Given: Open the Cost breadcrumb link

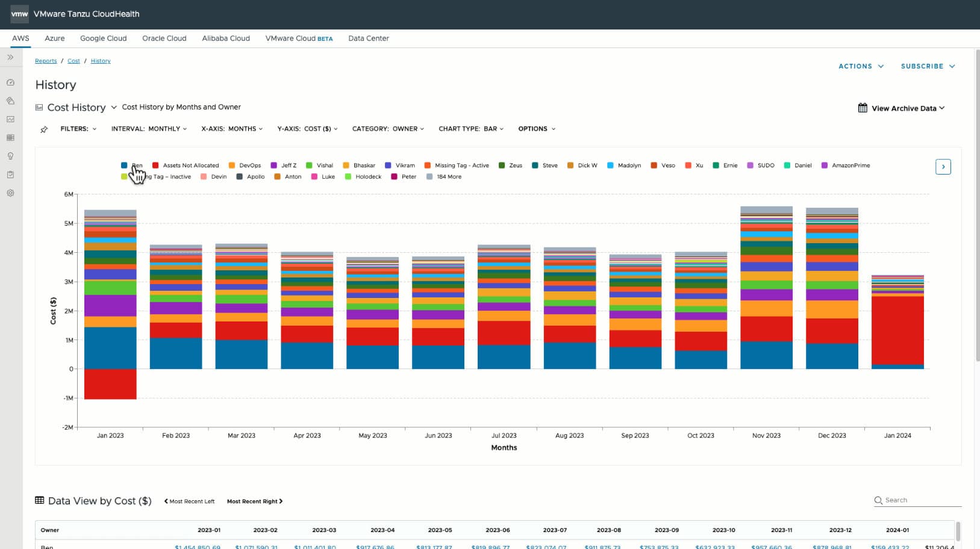Looking at the screenshot, I should [x=73, y=61].
